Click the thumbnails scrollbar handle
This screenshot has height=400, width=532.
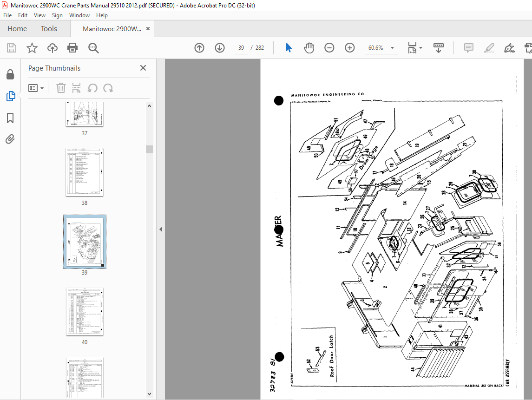149,149
